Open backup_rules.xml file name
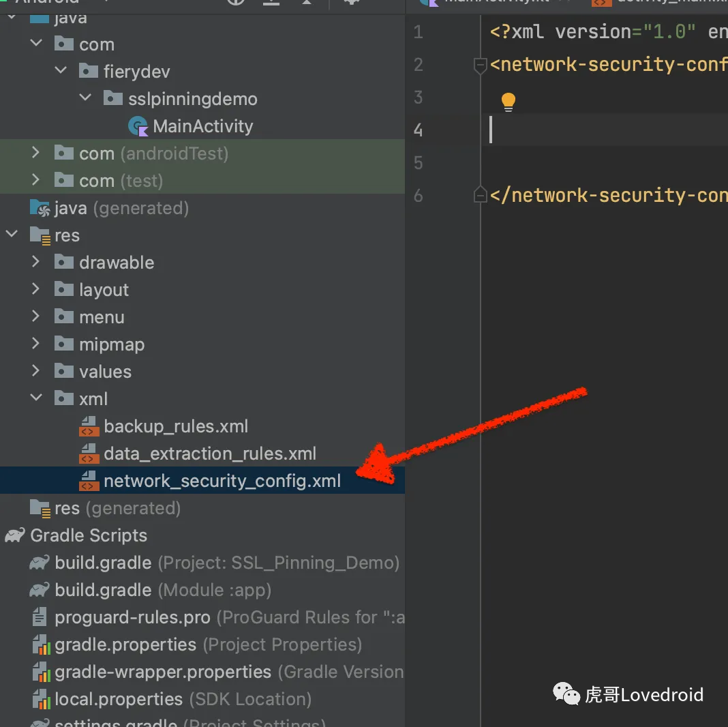The height and width of the screenshot is (727, 728). pyautogui.click(x=176, y=426)
